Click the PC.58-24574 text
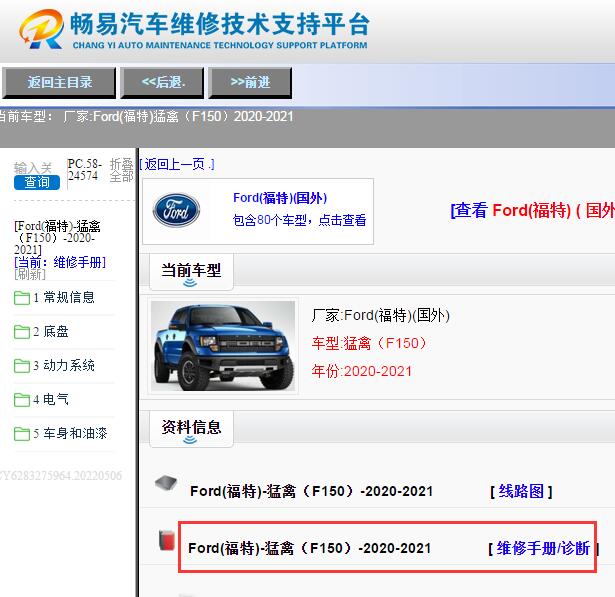The width and height of the screenshot is (615, 597). pyautogui.click(x=84, y=169)
